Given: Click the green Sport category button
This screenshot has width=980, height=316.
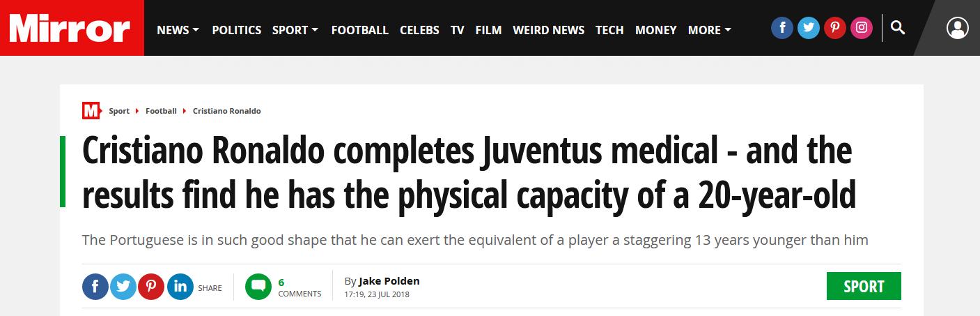Looking at the screenshot, I should click(x=864, y=287).
